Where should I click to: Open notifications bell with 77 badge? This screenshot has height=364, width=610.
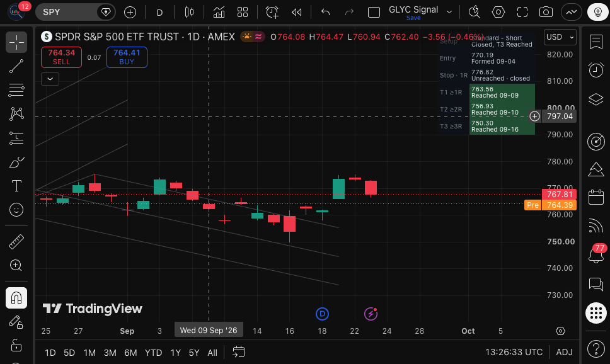coord(596,254)
